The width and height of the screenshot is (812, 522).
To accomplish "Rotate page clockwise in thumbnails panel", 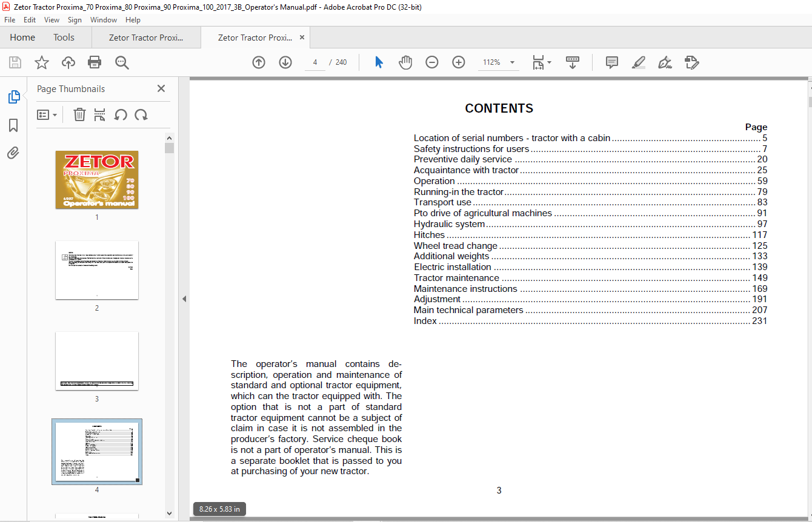I will (x=141, y=114).
